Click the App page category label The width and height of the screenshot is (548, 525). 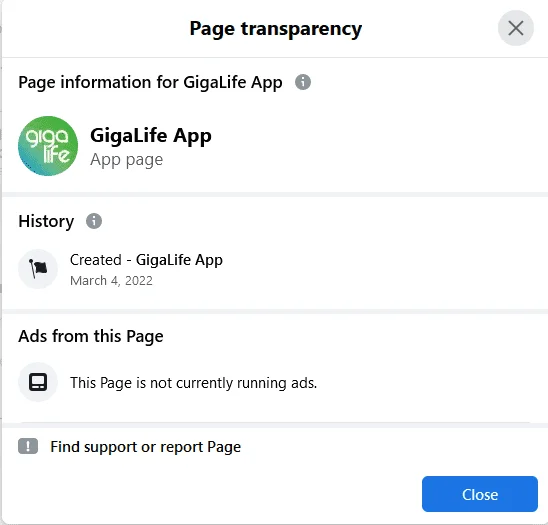(x=127, y=160)
